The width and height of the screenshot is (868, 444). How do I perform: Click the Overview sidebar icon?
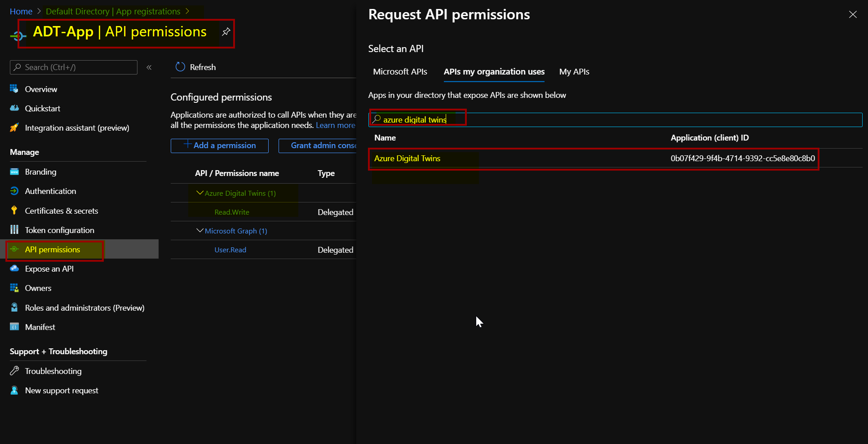pos(14,89)
